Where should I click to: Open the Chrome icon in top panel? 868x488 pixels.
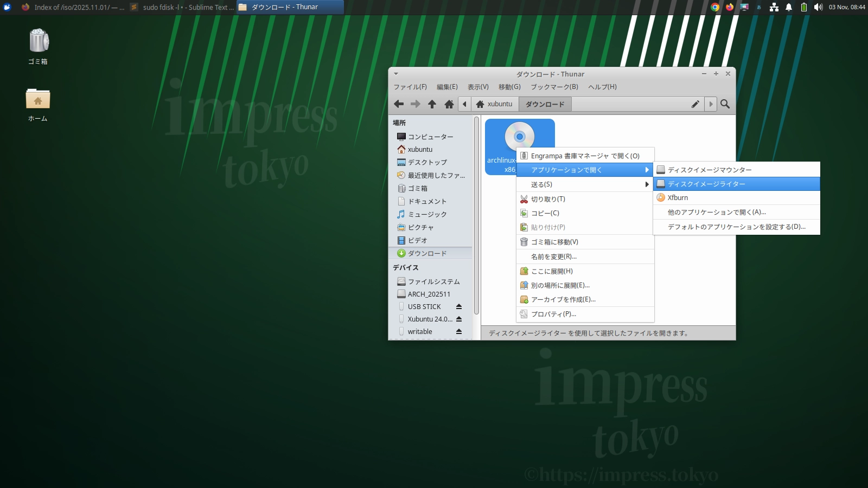pos(715,7)
